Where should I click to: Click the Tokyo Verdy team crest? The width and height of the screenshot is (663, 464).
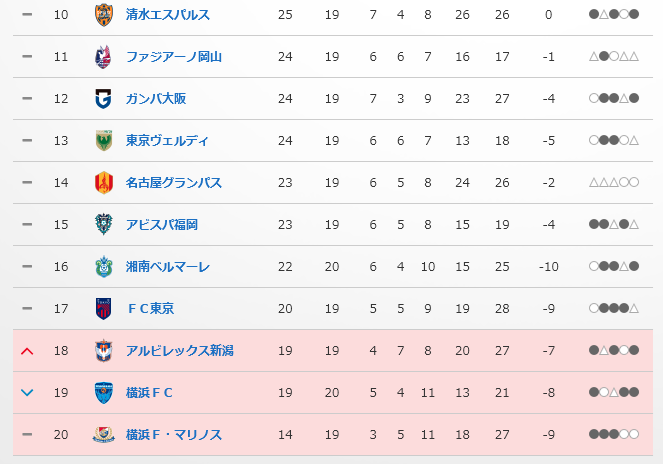point(103,141)
